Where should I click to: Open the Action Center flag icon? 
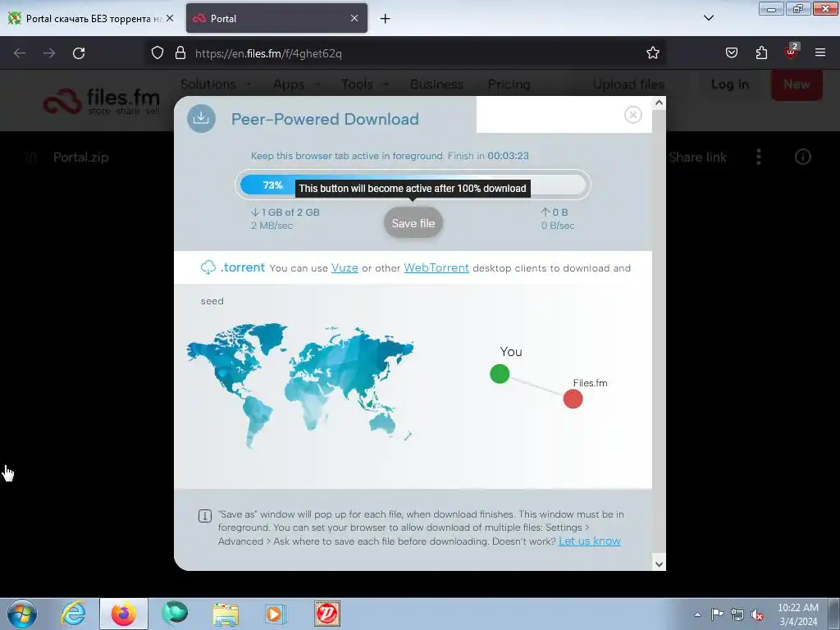click(x=717, y=614)
